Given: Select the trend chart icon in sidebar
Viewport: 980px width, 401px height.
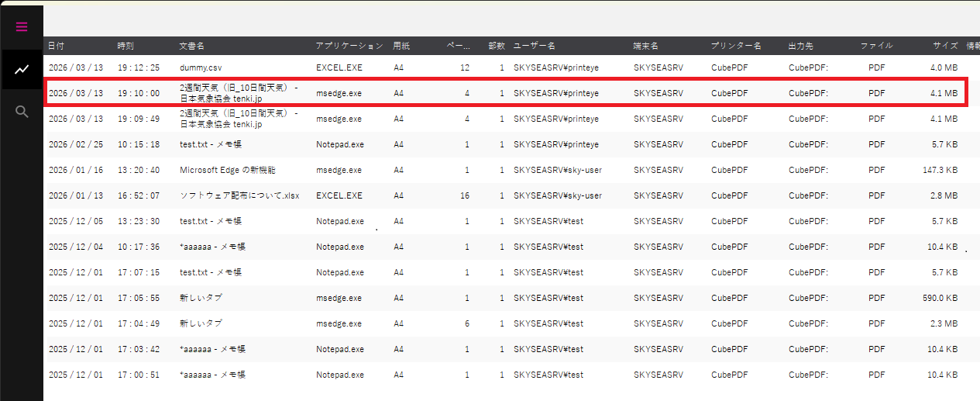Looking at the screenshot, I should 22,70.
